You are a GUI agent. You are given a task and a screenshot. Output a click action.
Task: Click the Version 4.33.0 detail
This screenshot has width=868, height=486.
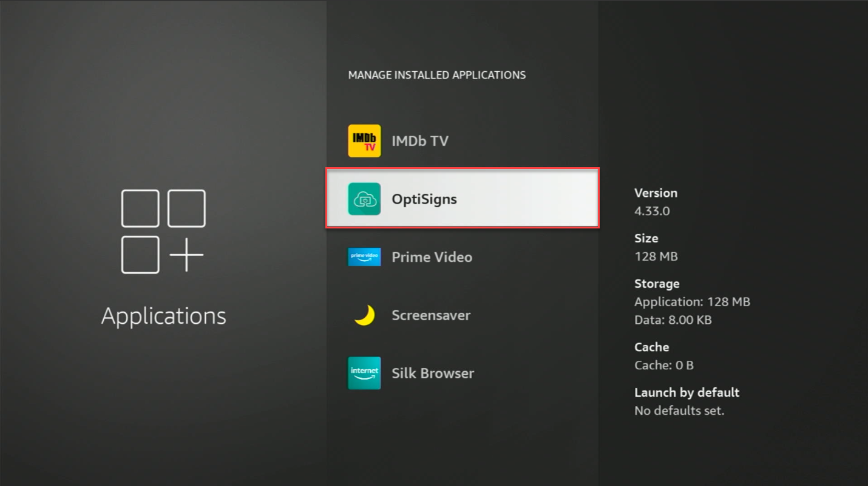coord(656,202)
